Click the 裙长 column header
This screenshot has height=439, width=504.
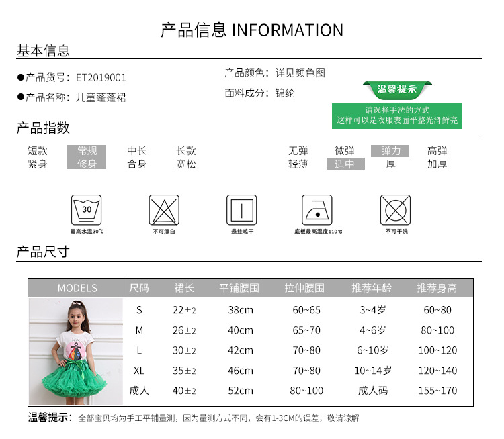click(x=184, y=288)
